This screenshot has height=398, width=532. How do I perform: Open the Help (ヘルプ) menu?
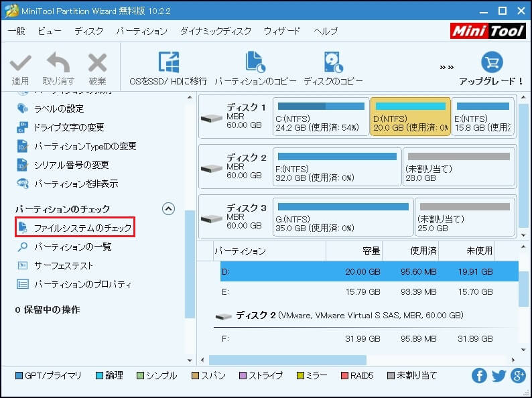pos(326,31)
